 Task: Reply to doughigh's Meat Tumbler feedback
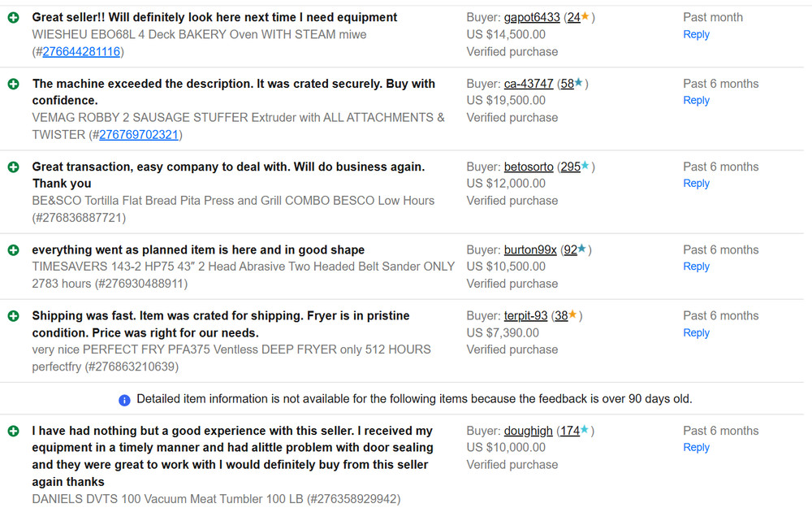point(696,448)
